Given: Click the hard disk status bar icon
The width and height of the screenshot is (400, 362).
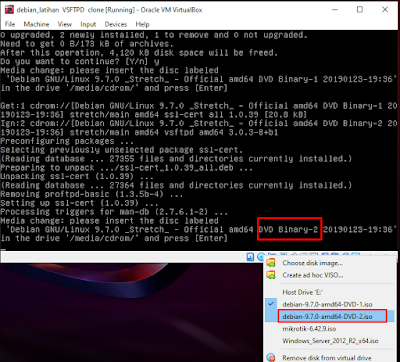Looking at the screenshot, I should coord(250,257).
